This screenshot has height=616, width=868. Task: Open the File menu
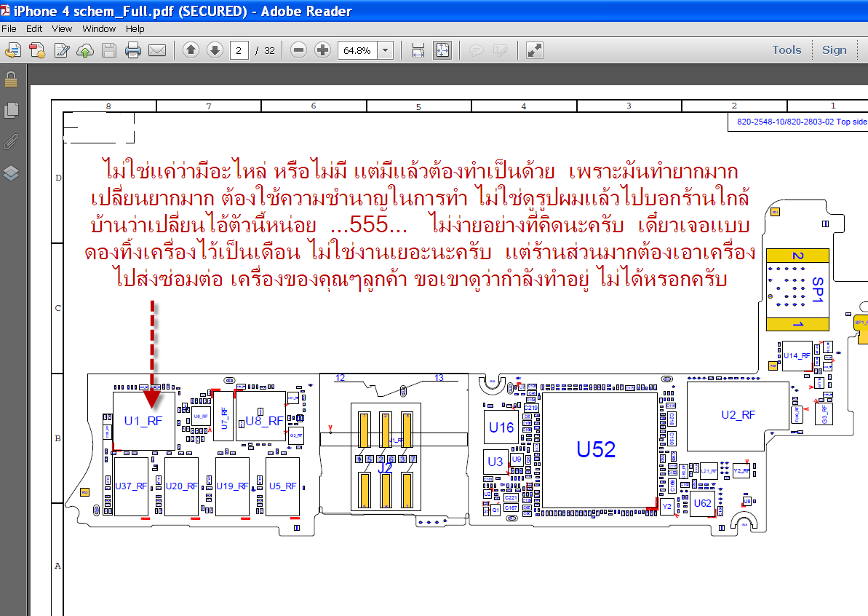click(9, 29)
